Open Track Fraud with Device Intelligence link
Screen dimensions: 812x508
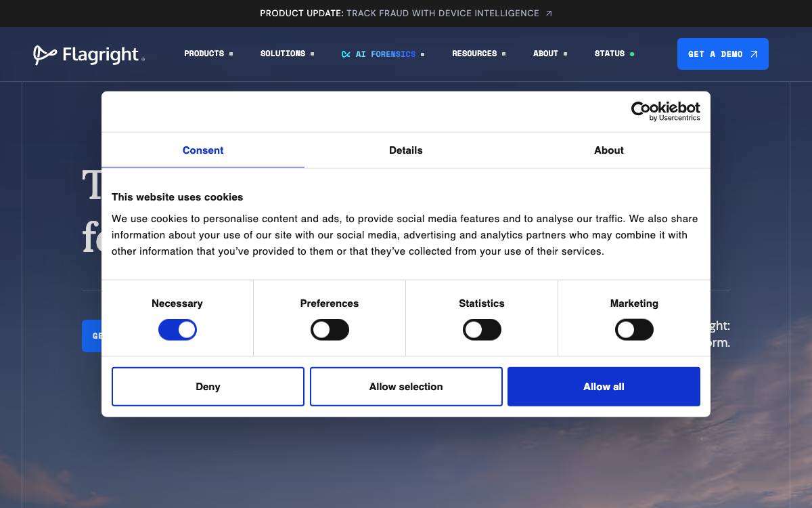coord(443,14)
